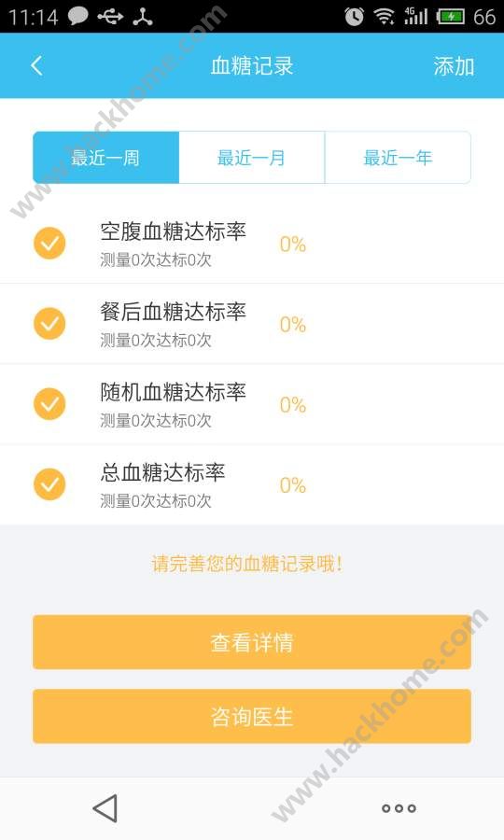Toggle the 餐后血糖达标率 check mark

coord(49,324)
